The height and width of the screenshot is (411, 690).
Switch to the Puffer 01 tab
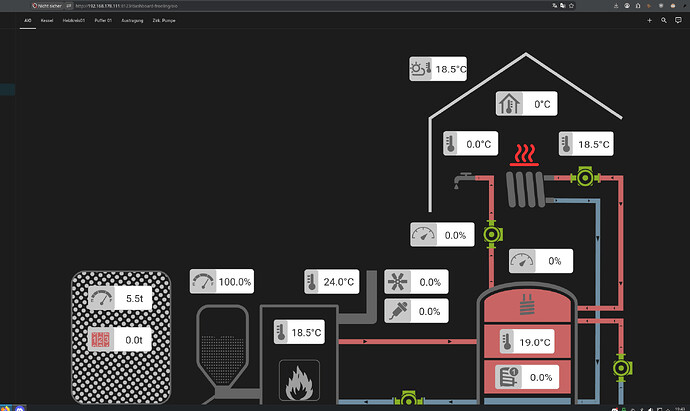[103, 21]
